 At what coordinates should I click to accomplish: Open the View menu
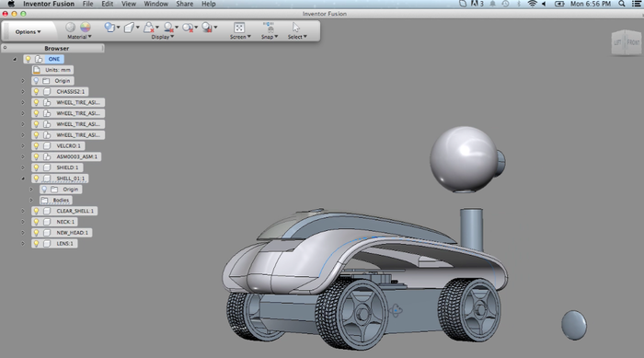pos(129,4)
